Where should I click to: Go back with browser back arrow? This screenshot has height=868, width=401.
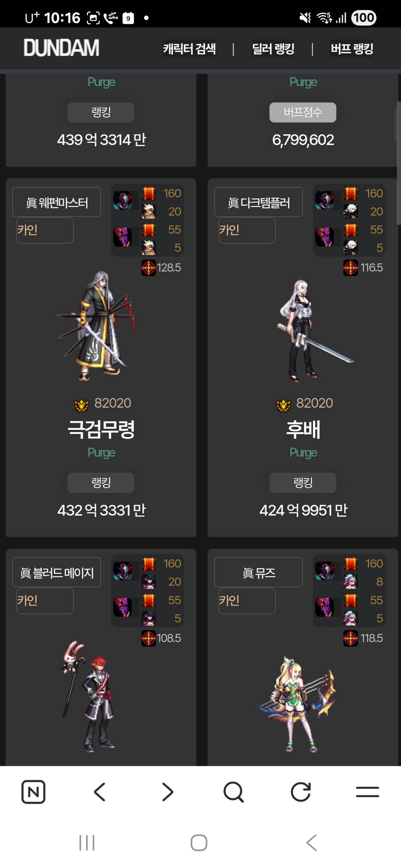[x=100, y=792]
